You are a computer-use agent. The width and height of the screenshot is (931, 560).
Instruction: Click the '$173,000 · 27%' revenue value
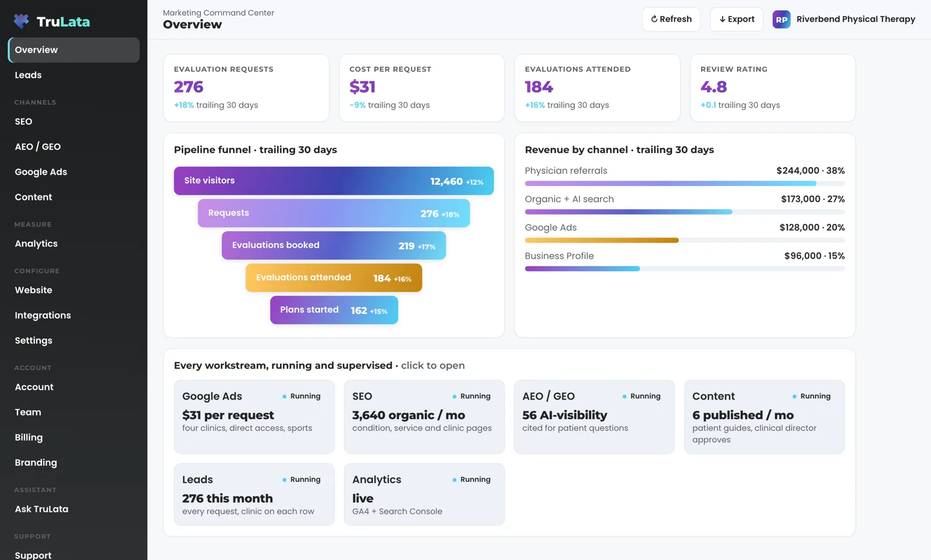tap(813, 199)
